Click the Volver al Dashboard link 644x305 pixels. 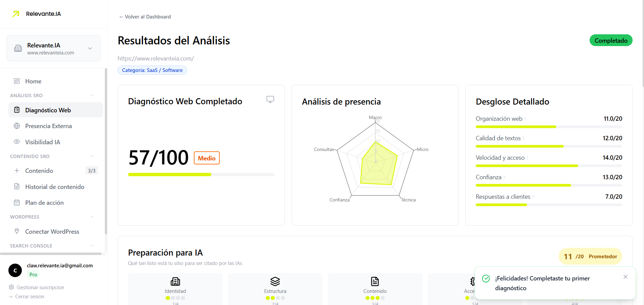(144, 16)
